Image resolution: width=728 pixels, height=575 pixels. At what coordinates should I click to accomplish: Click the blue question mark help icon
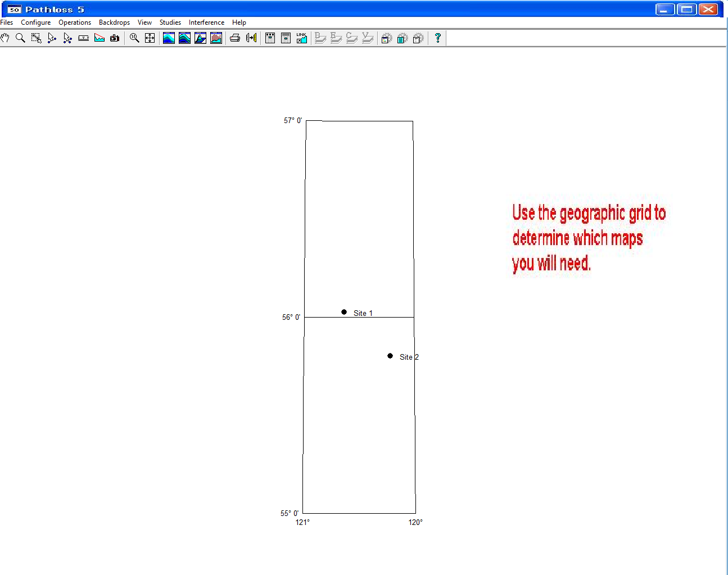437,38
